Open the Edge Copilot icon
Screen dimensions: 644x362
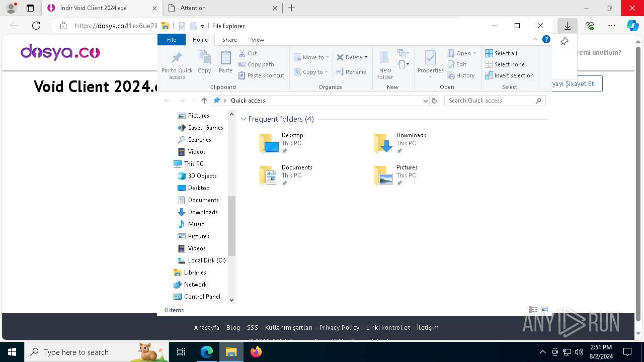(x=632, y=26)
